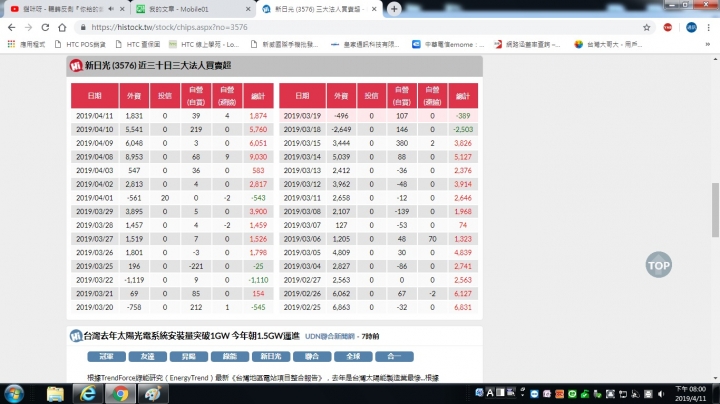Click the Windows Start orb
Viewport: 720px width, 404px height.
[14, 394]
